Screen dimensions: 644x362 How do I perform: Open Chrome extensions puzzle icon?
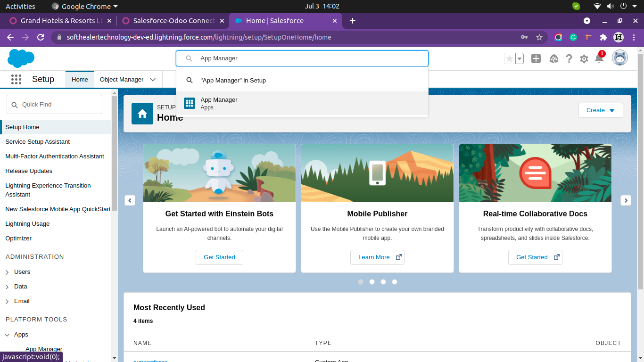603,37
